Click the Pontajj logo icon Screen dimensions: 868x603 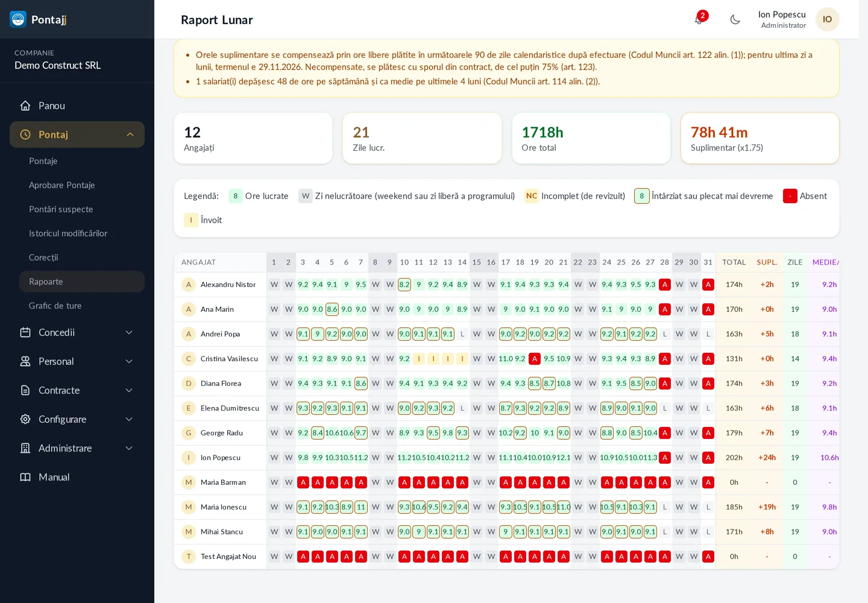point(18,19)
